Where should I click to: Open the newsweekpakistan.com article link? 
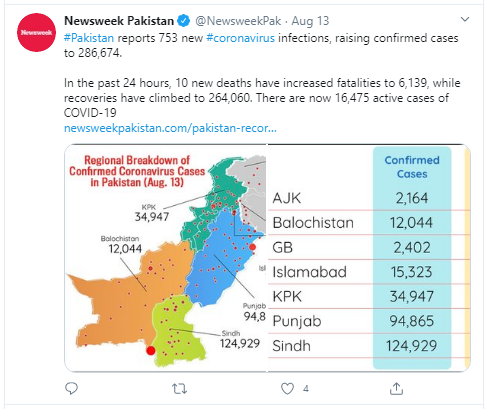click(x=170, y=128)
